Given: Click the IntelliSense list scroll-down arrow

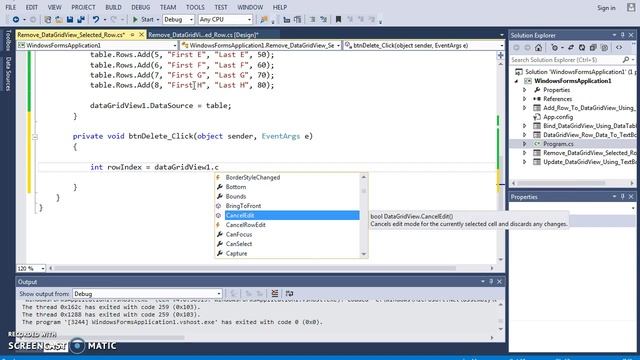Looking at the screenshot, I should [364, 254].
